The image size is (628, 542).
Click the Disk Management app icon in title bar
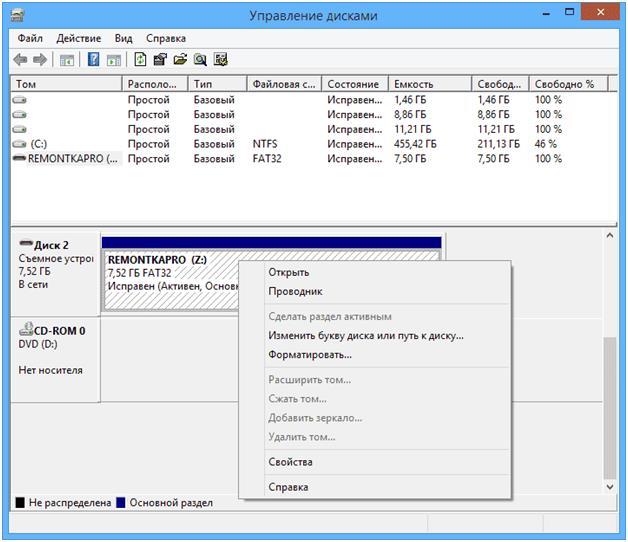point(18,15)
